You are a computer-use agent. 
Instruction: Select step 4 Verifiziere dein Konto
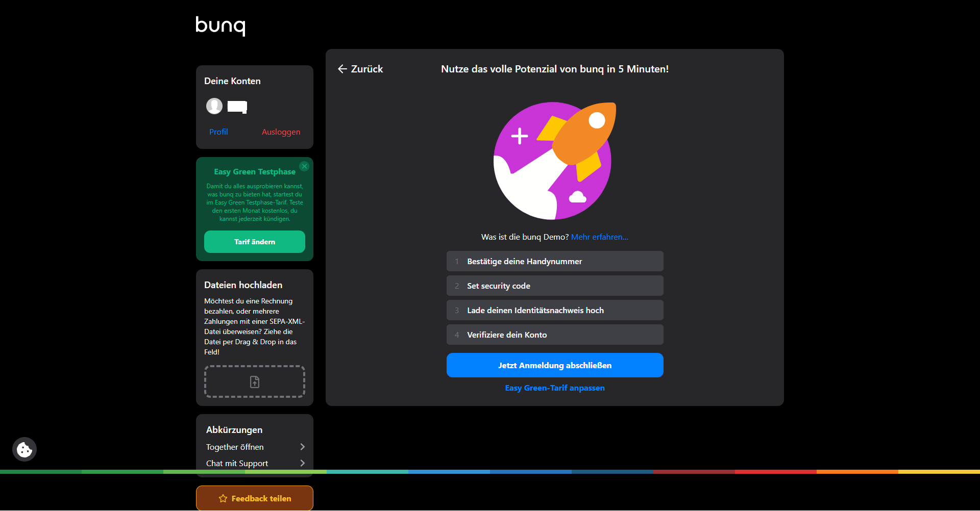click(x=555, y=335)
